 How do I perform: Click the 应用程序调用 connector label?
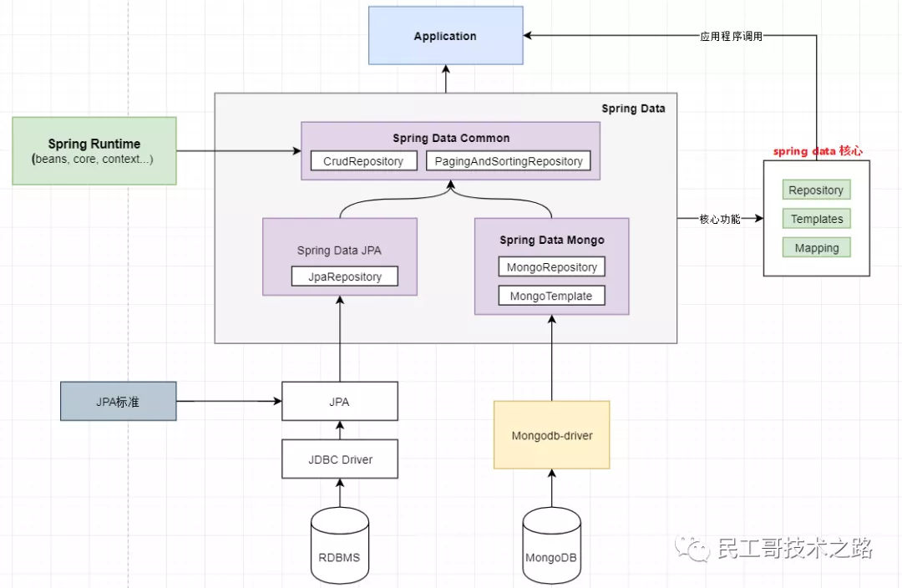[731, 36]
